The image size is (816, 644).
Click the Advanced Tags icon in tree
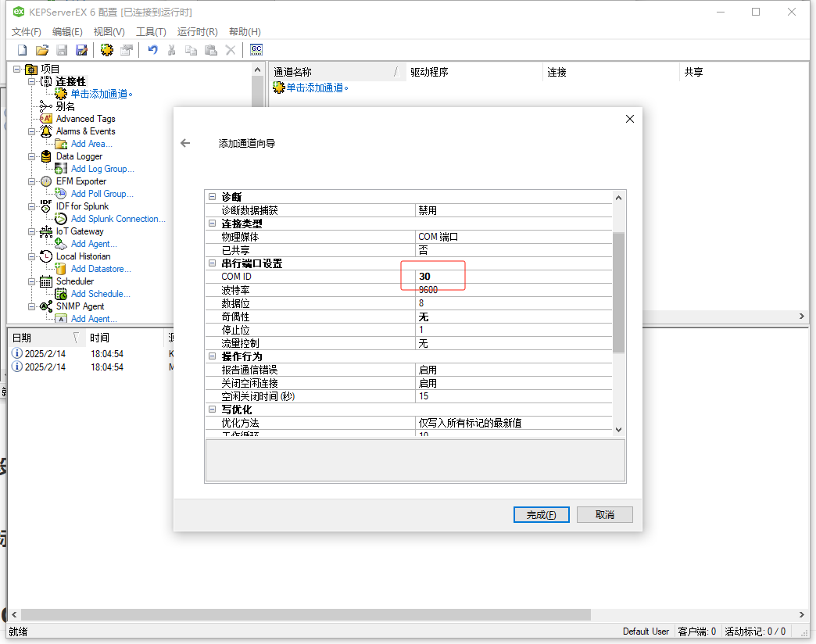[x=46, y=119]
